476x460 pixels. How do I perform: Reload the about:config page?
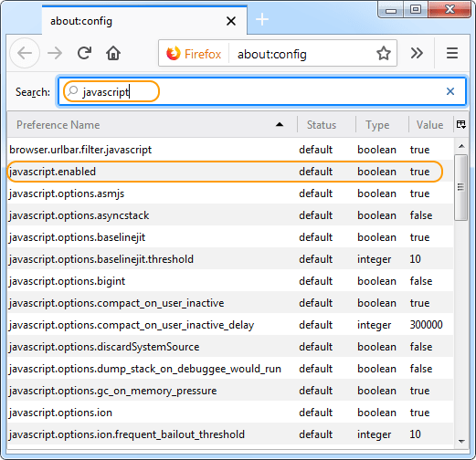pos(84,53)
